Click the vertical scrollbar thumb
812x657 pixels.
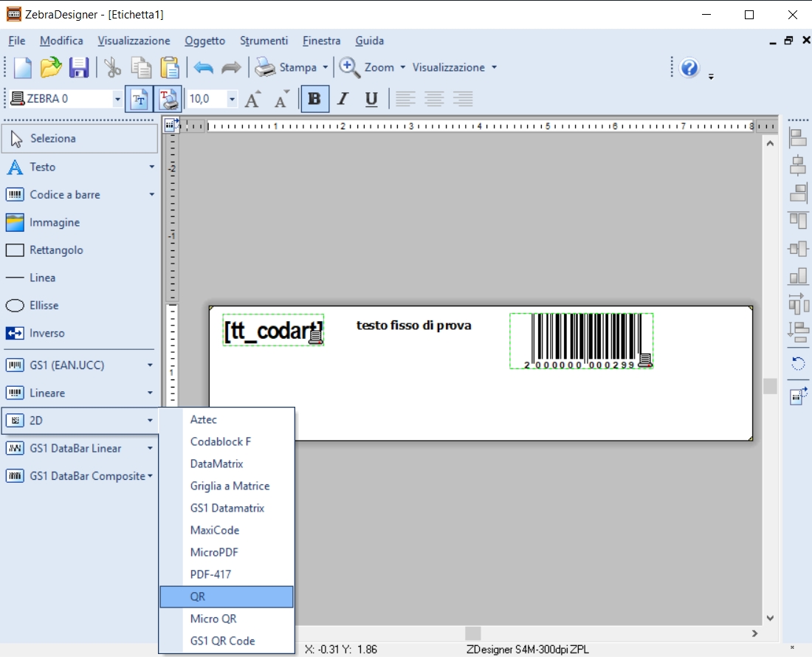click(770, 386)
